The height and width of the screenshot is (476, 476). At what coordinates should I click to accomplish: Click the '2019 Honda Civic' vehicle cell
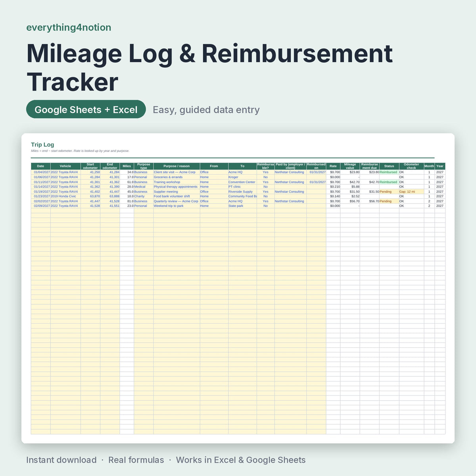tap(65, 196)
